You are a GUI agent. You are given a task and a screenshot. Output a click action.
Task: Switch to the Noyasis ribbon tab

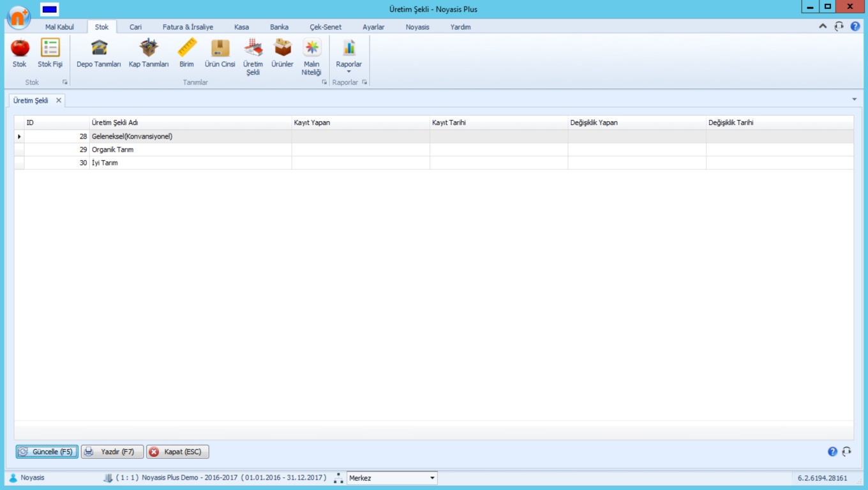point(417,27)
